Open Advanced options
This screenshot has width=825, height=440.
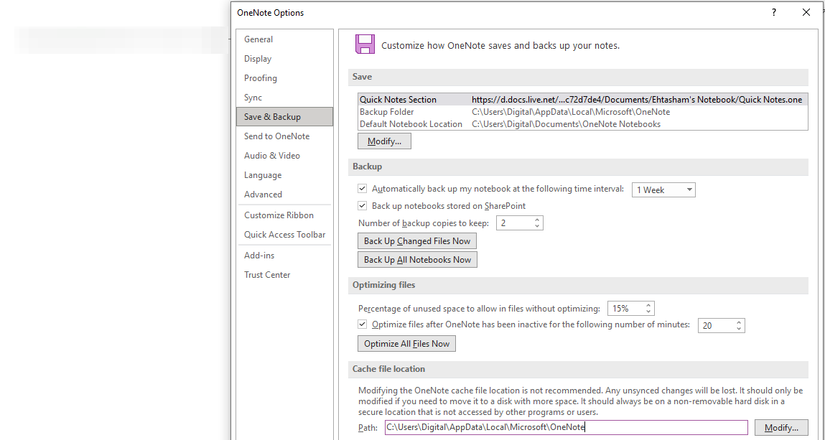(284, 194)
